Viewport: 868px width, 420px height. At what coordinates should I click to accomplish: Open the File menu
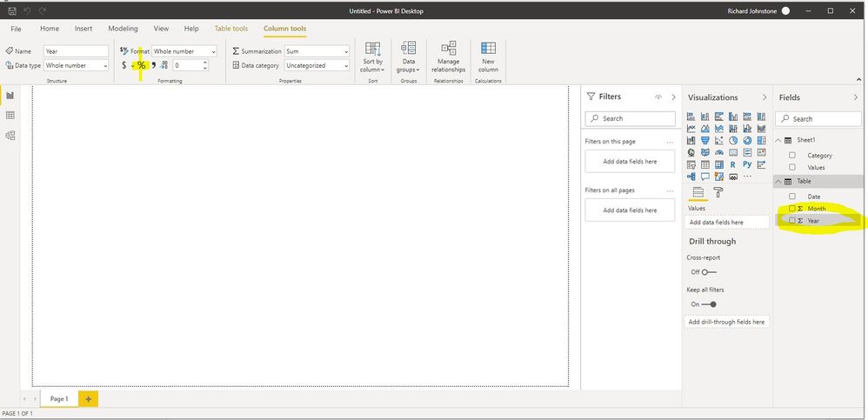(x=16, y=29)
